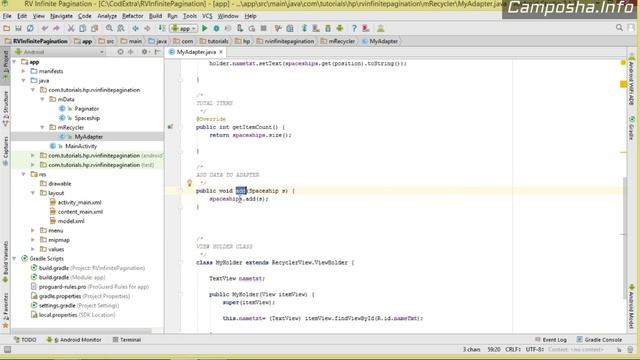
Task: Open the Navigate menu
Action: tap(61, 16)
